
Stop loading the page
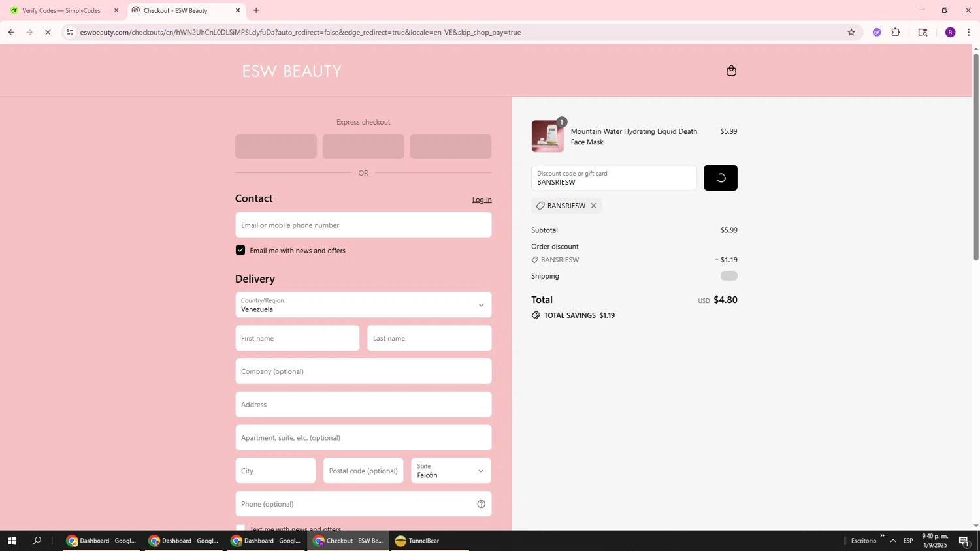pyautogui.click(x=48, y=32)
